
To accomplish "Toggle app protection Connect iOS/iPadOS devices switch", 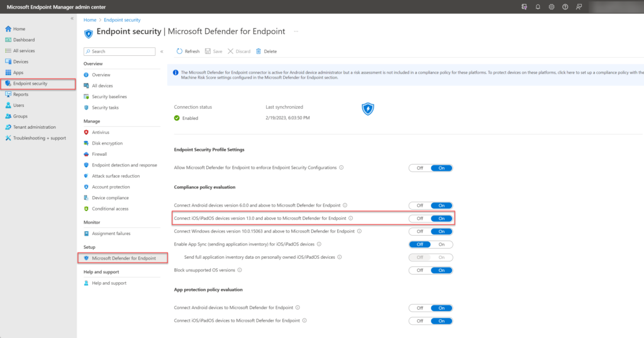I will [x=430, y=321].
